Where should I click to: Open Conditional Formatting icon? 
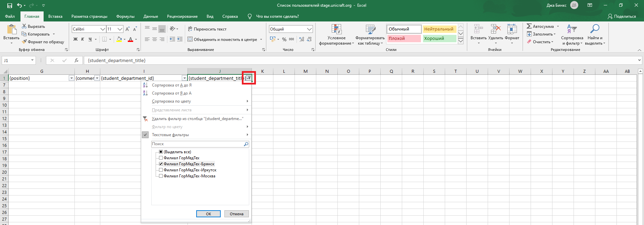[336, 30]
